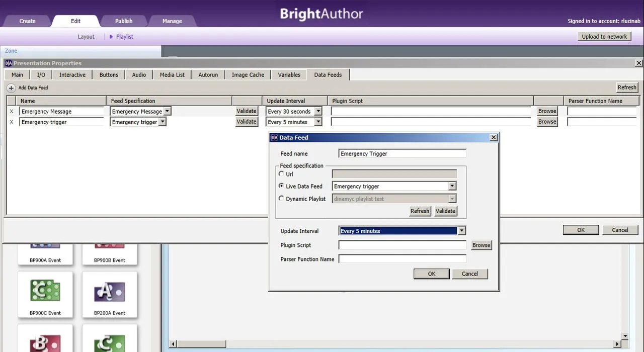The image size is (644, 352).
Task: Switch to the Publish tab
Action: pos(124,21)
